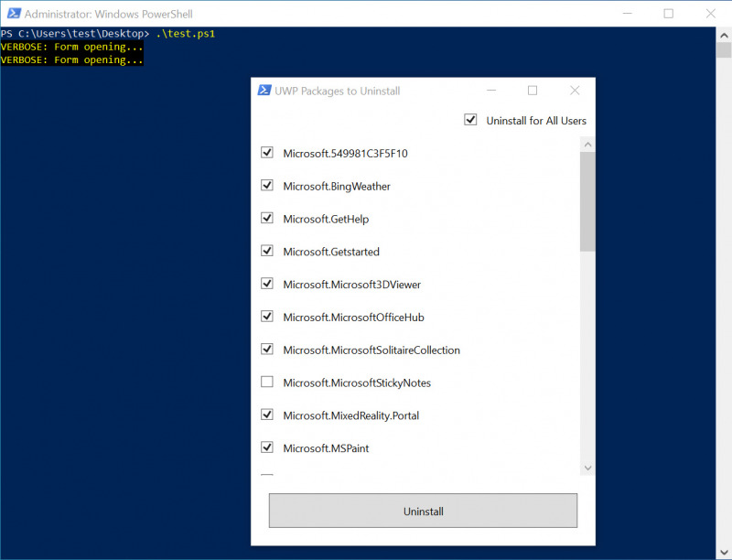
Task: Click the second VERBOSE: Form opening line
Action: (x=72, y=59)
